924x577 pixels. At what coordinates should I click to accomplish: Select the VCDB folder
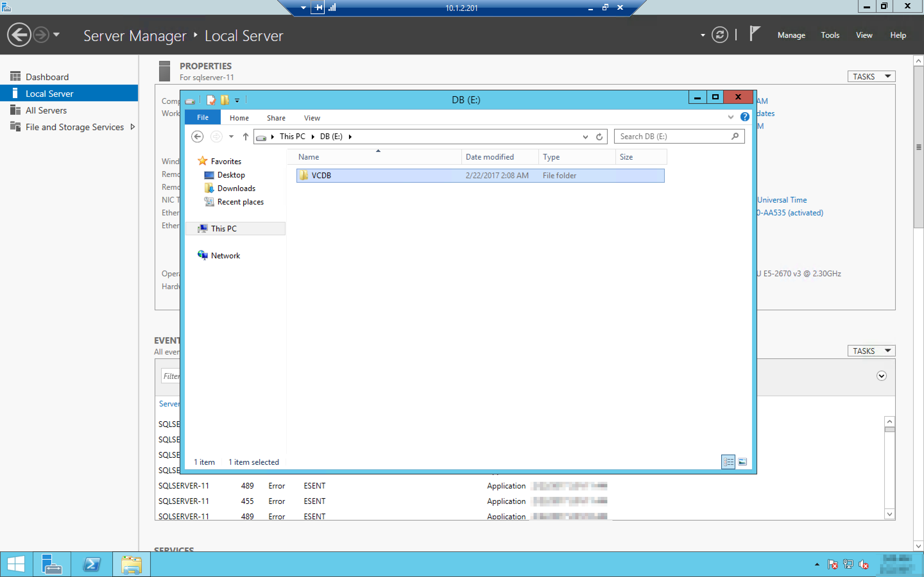coord(321,176)
